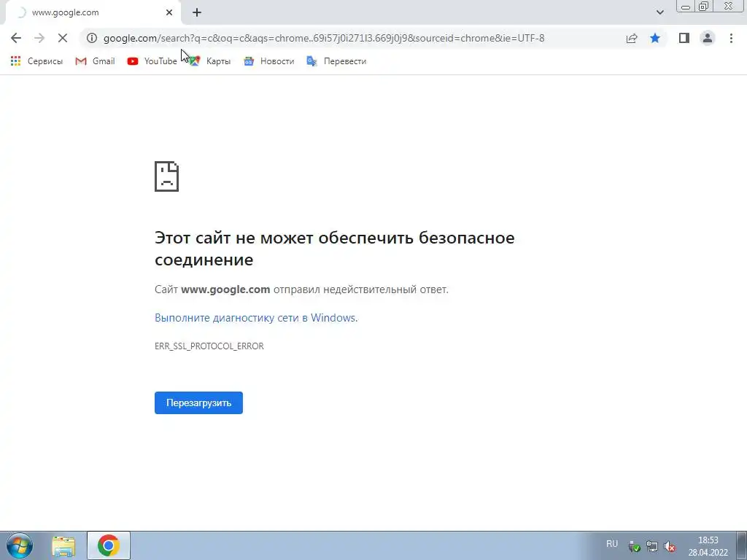This screenshot has height=560, width=747.
Task: Open a new tab with plus
Action: pos(197,13)
